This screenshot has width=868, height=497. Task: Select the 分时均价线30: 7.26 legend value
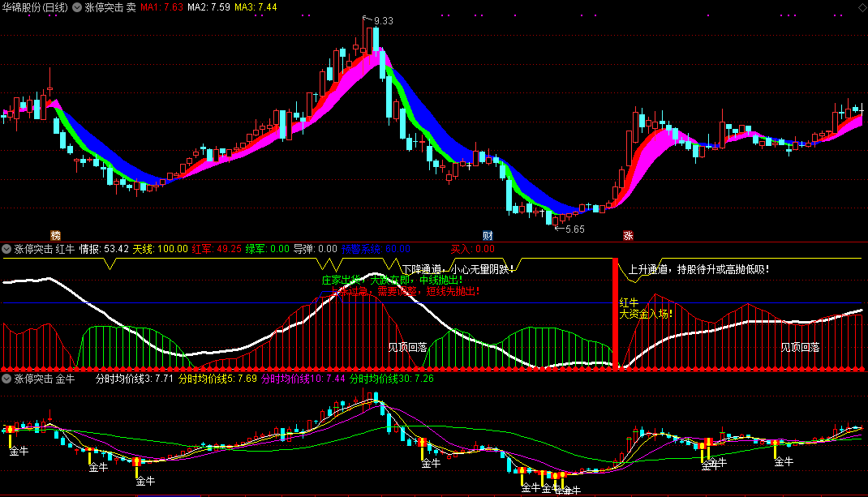(392, 379)
